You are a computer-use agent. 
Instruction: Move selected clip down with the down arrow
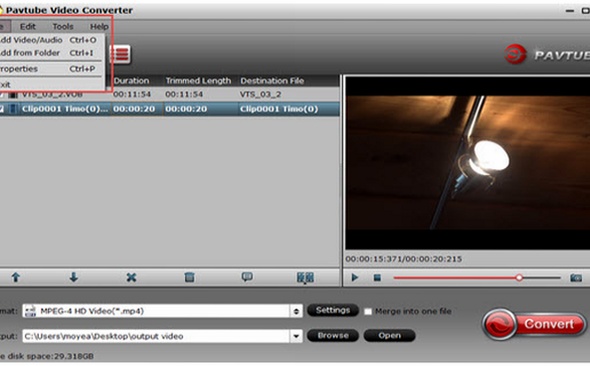click(x=73, y=278)
